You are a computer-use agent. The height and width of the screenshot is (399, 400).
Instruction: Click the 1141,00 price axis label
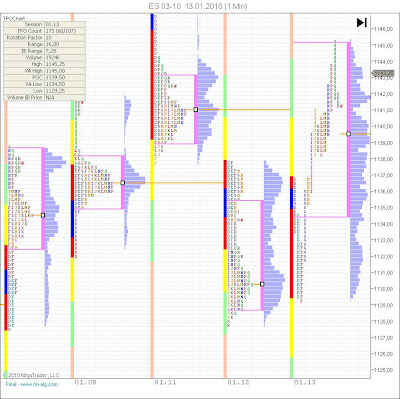coord(383,110)
